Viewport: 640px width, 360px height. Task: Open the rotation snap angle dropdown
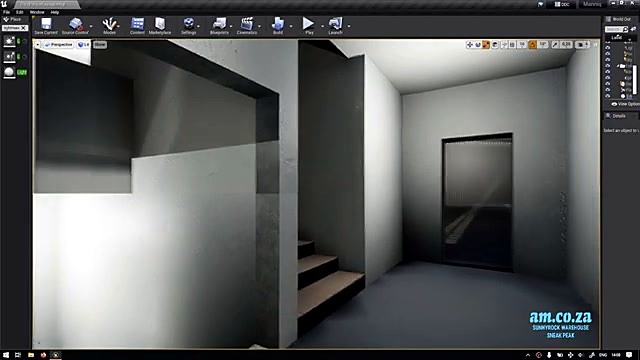(x=543, y=44)
